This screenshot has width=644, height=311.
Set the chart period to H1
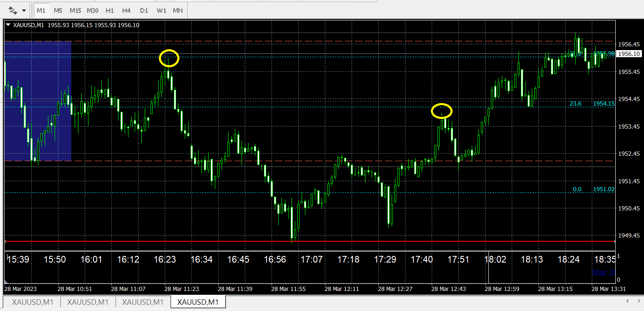coord(110,10)
